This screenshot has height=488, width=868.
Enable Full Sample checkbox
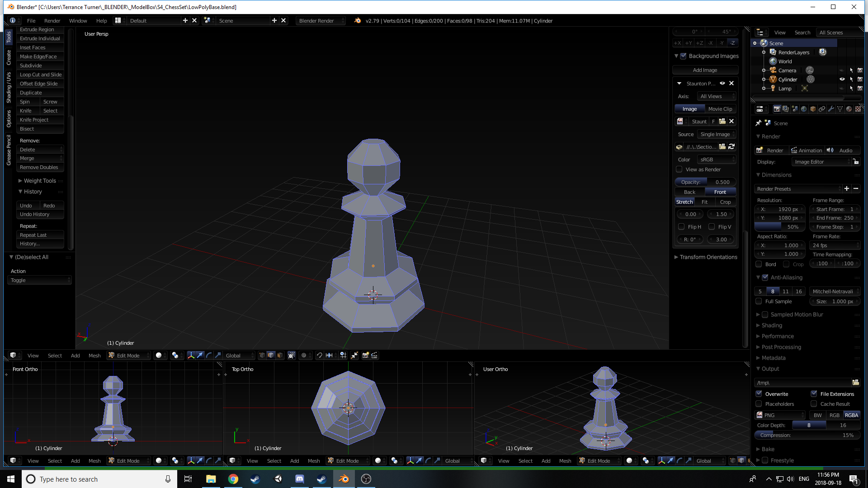(x=759, y=301)
